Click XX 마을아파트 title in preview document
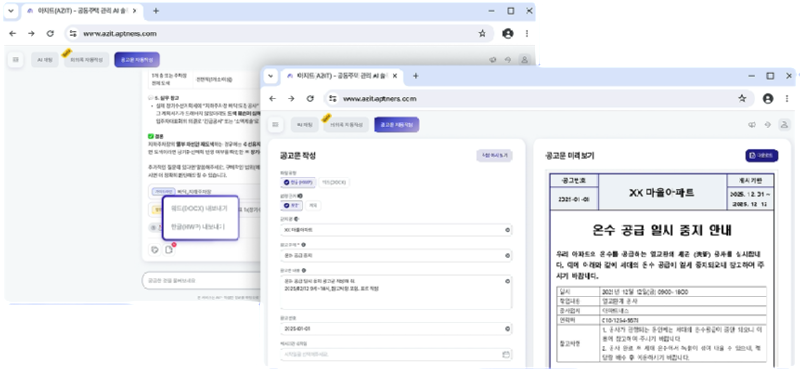The height and width of the screenshot is (369, 800). [x=662, y=192]
